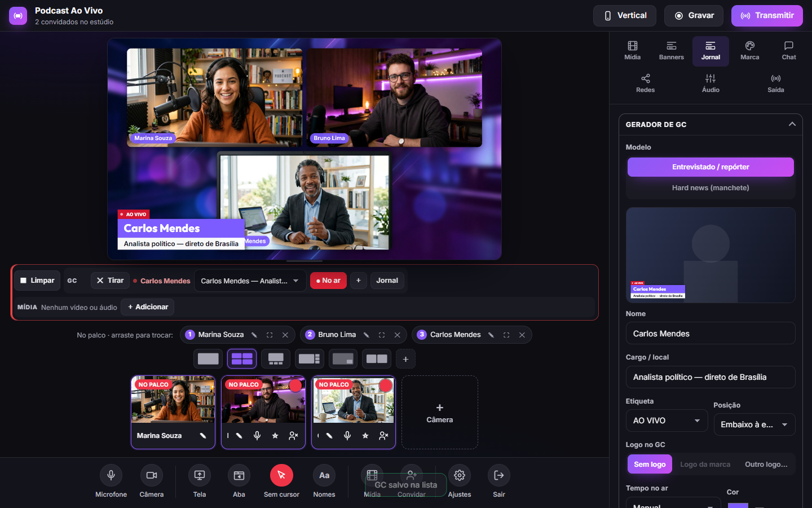The image size is (812, 508).
Task: Switch to Vertical format
Action: (x=625, y=16)
